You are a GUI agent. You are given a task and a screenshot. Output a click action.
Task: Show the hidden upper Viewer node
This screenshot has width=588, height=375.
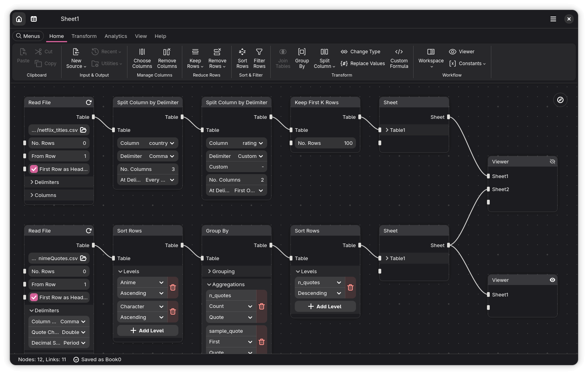552,161
